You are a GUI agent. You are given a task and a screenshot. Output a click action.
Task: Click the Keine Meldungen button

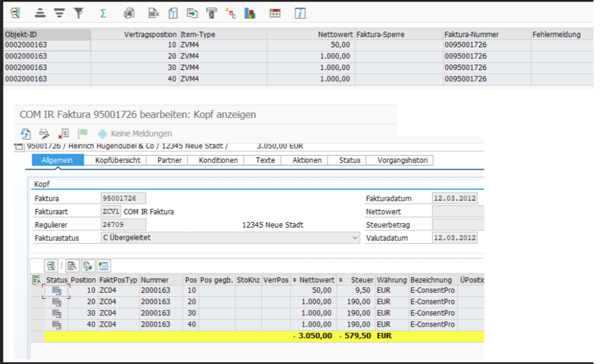135,134
